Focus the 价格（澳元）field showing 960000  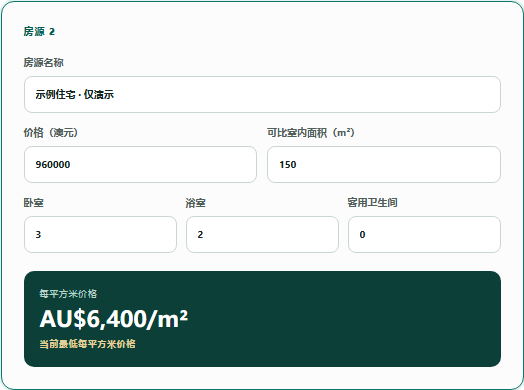(140, 164)
